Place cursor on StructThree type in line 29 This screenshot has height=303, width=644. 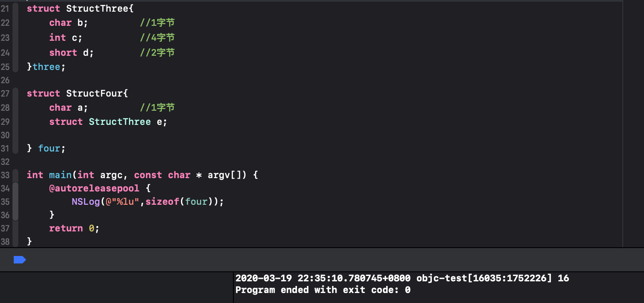click(120, 122)
